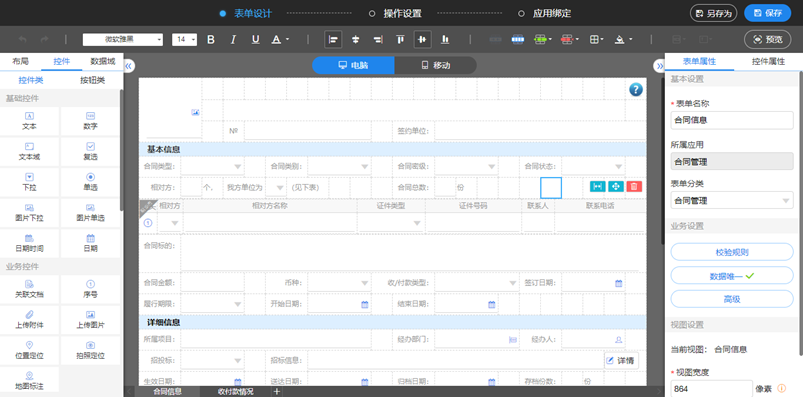Click the 合同标的 text area
803x397 pixels.
[410, 253]
